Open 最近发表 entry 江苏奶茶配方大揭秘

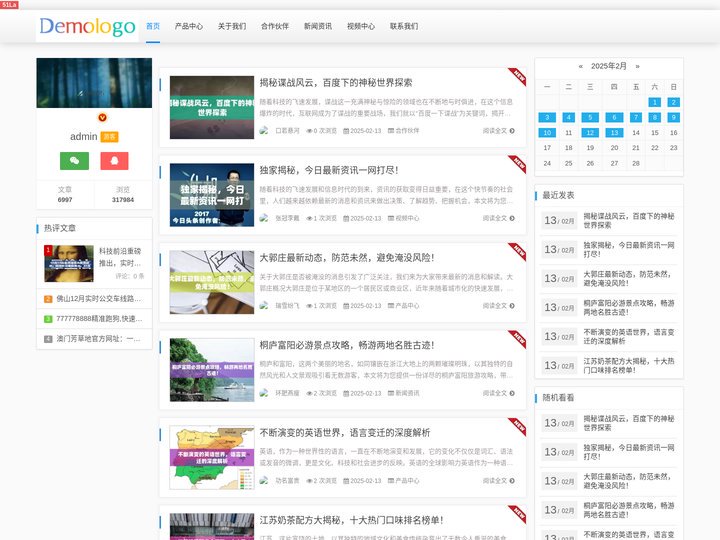click(629, 365)
